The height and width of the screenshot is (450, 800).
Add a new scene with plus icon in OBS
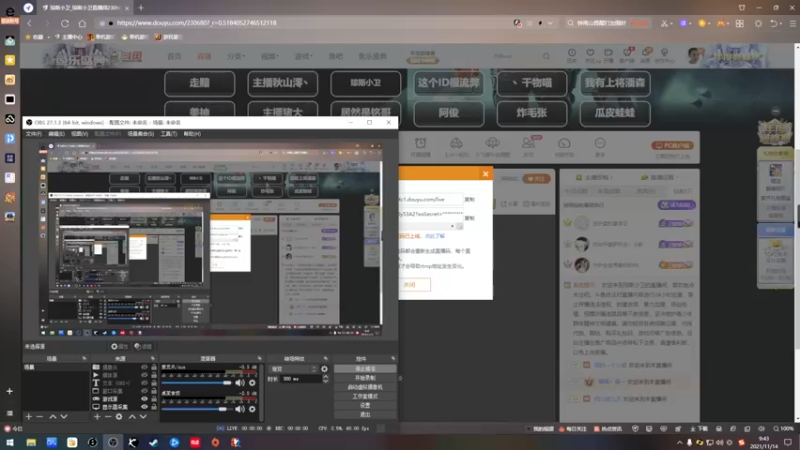tap(29, 417)
